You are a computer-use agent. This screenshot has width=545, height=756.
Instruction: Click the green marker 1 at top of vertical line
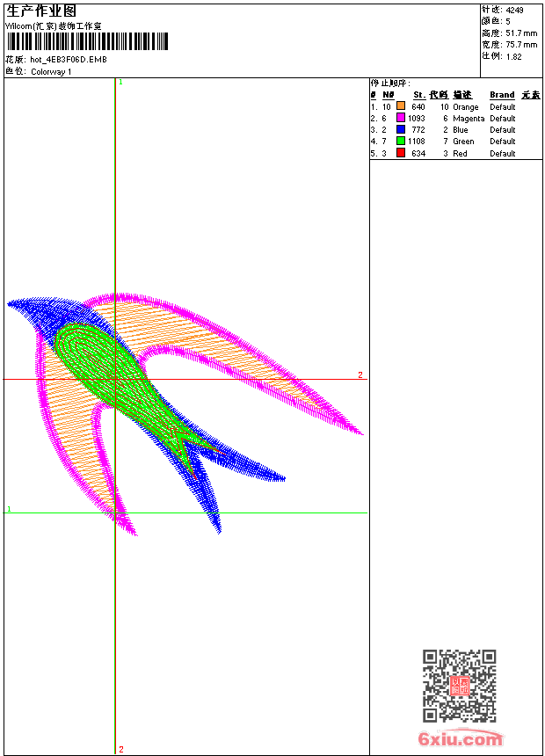coord(120,82)
